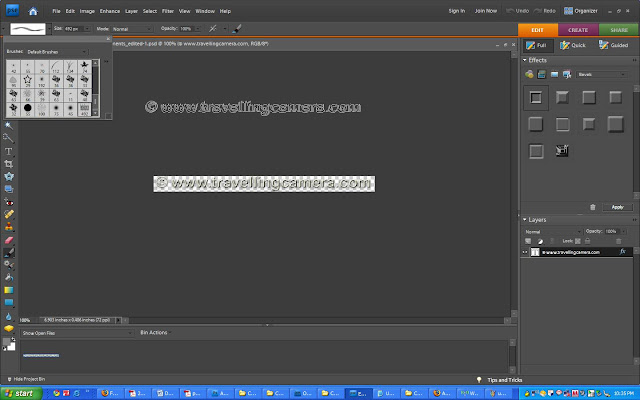Show Layer Styles category in Effects

pos(542,74)
